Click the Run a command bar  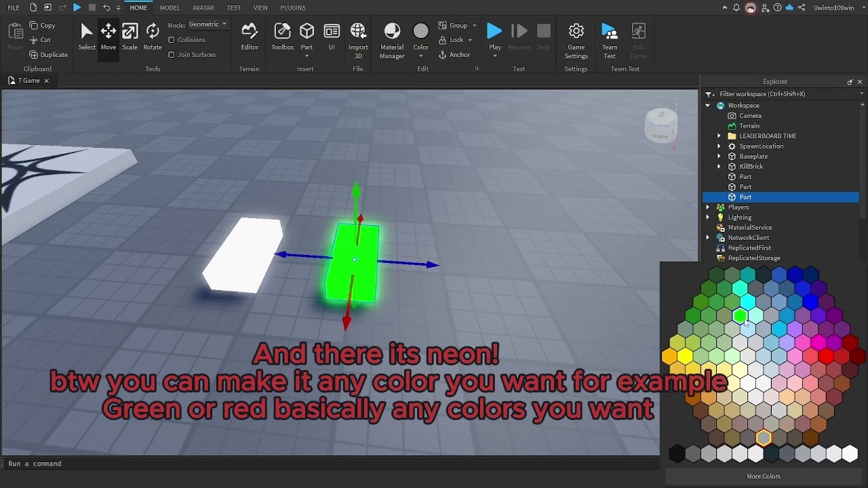coord(330,464)
